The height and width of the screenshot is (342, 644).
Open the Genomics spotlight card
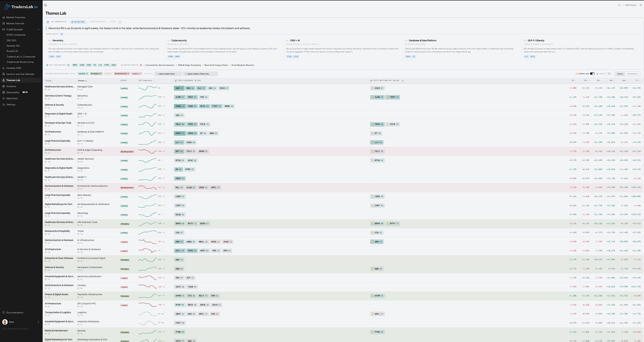click(105, 48)
